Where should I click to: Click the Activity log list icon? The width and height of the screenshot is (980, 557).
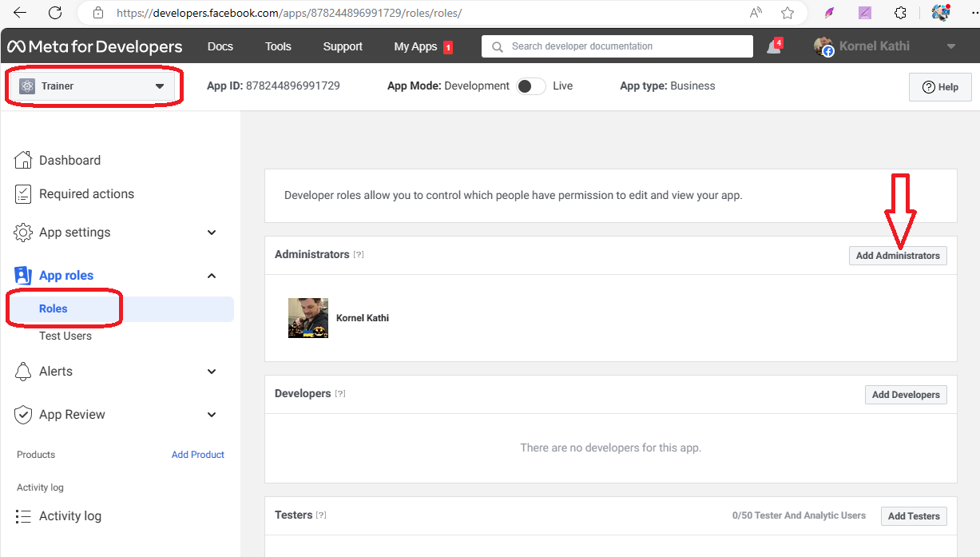coord(24,516)
